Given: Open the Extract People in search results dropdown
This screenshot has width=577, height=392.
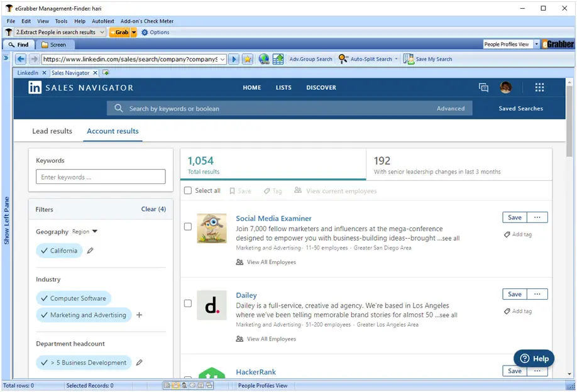Looking at the screenshot, I should [x=102, y=33].
